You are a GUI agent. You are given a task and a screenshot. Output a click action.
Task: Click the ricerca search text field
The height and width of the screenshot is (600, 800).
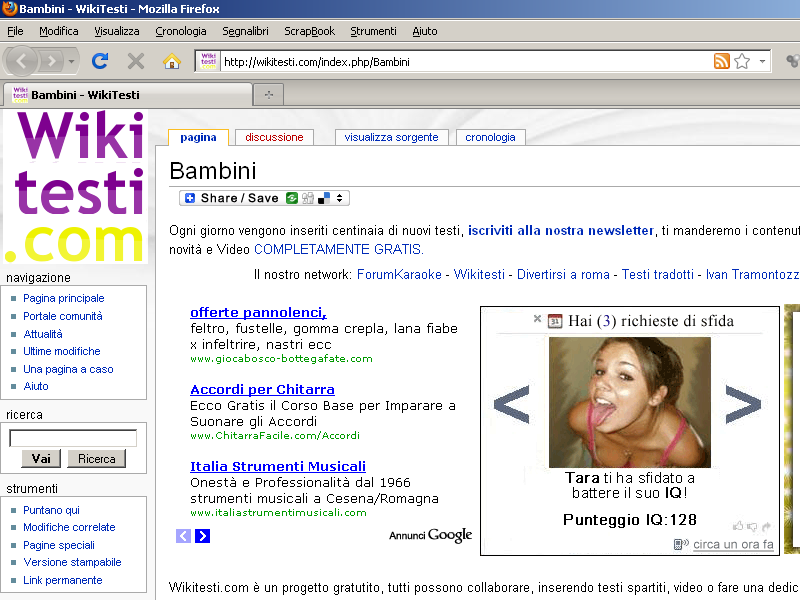coord(73,438)
